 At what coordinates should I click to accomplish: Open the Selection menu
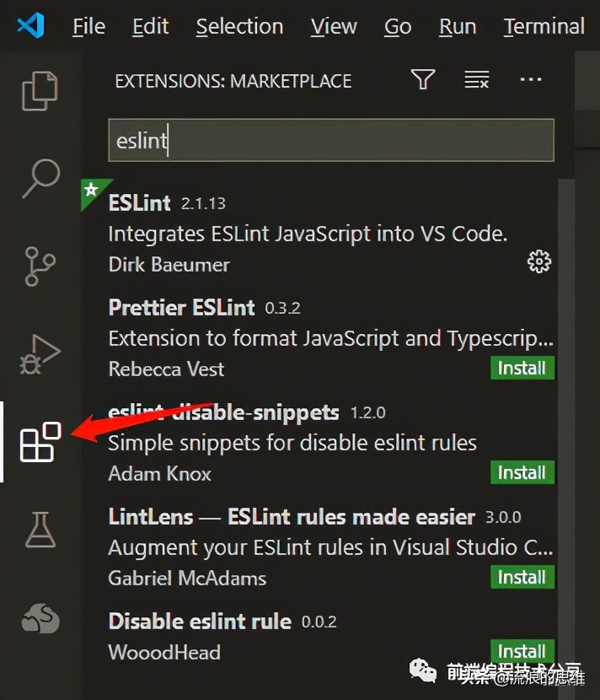tap(239, 26)
